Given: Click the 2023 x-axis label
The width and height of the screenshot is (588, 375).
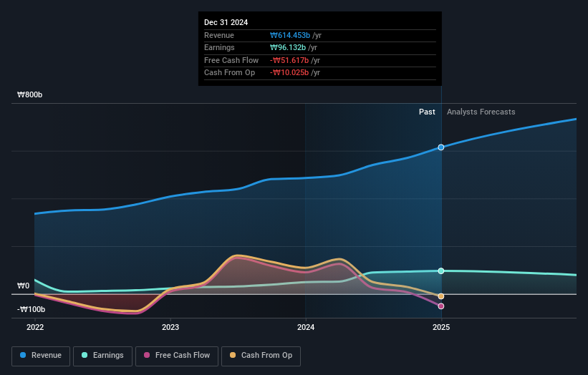Looking at the screenshot, I should tap(170, 327).
